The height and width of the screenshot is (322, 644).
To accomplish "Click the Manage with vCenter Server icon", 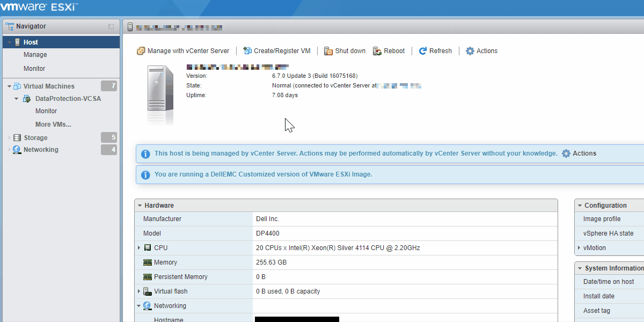I will (x=141, y=51).
